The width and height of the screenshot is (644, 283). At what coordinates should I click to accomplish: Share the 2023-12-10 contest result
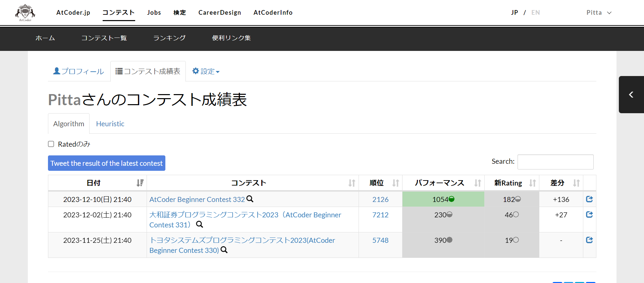pos(589,199)
